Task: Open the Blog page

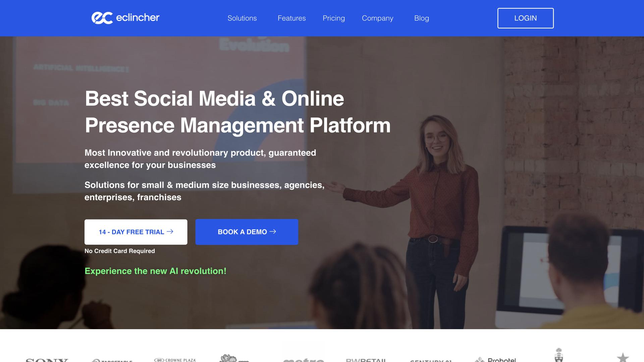Action: [x=421, y=18]
